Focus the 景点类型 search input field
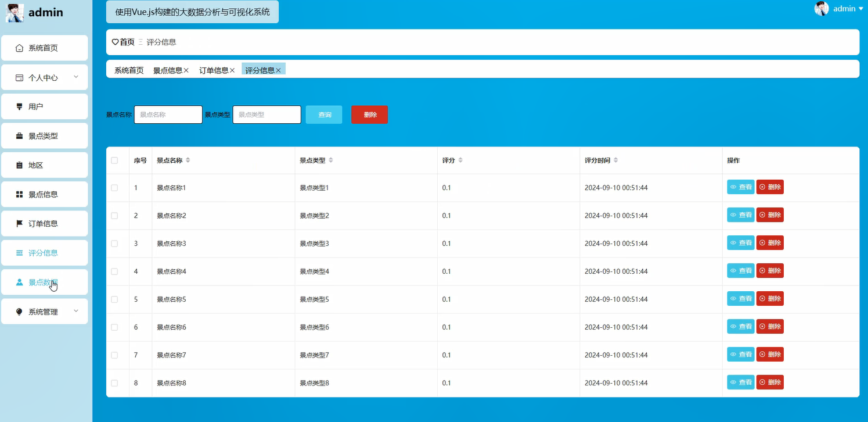The image size is (868, 422). pos(267,115)
